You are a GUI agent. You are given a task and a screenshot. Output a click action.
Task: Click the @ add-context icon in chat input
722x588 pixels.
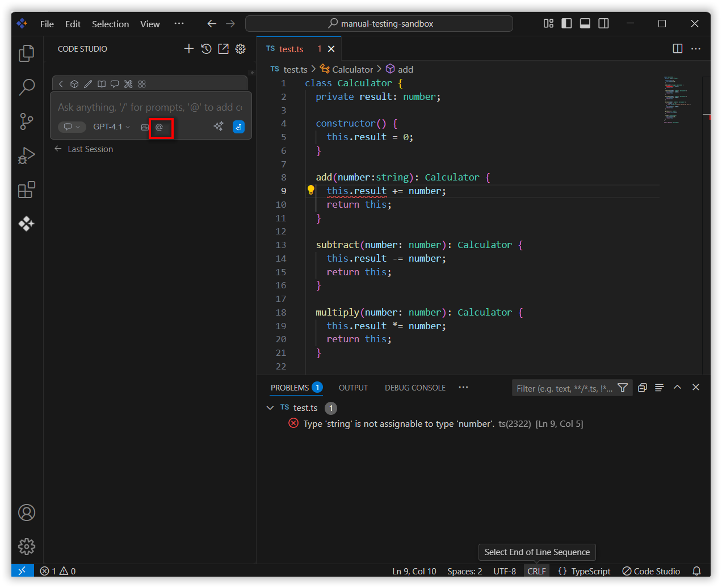(159, 127)
